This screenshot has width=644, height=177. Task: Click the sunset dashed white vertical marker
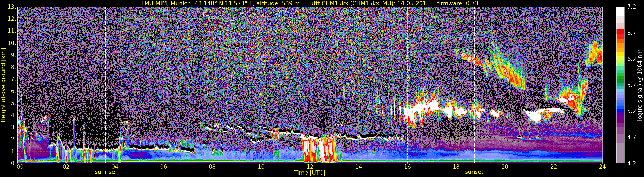[x=474, y=85]
